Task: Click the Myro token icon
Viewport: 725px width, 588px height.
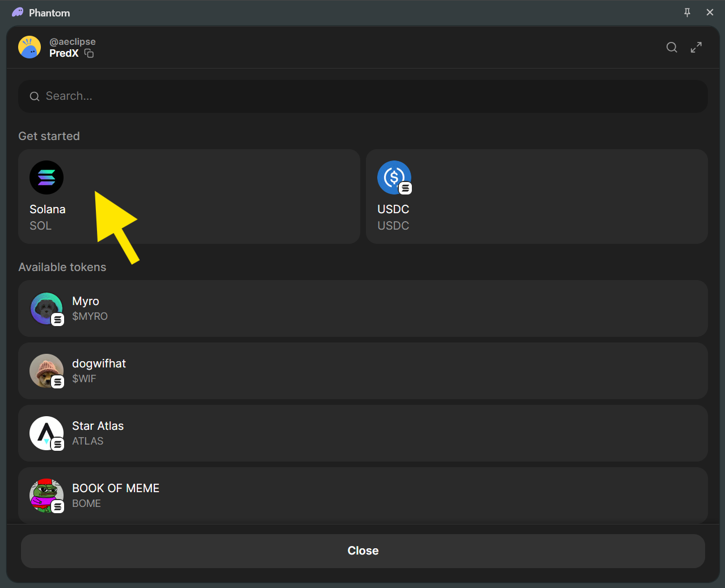Action: click(x=47, y=308)
